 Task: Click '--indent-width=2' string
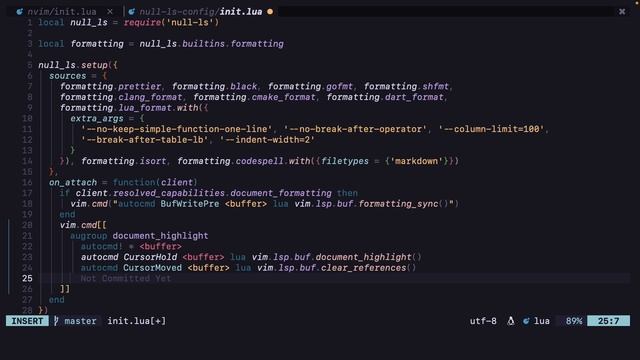[x=267, y=140]
